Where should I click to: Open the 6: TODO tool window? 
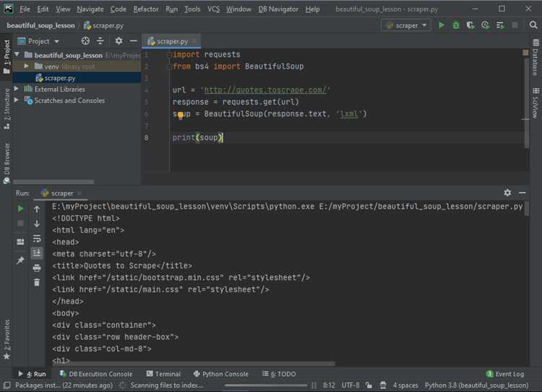click(279, 374)
